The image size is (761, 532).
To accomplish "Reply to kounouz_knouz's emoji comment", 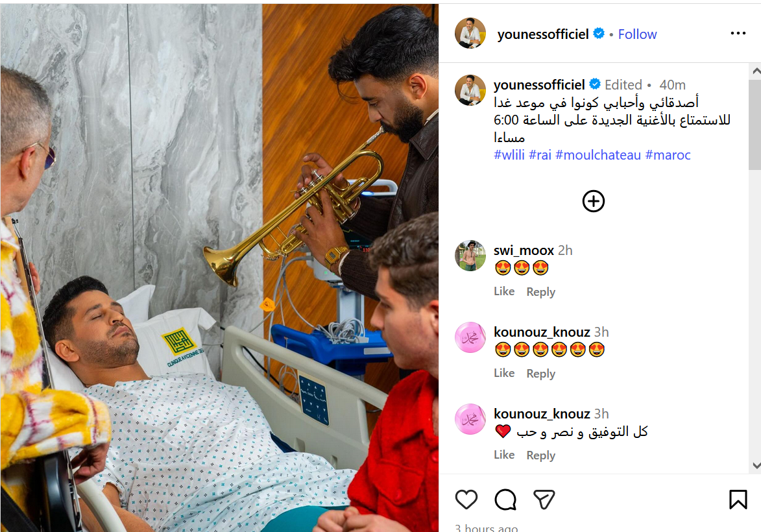I will 540,373.
